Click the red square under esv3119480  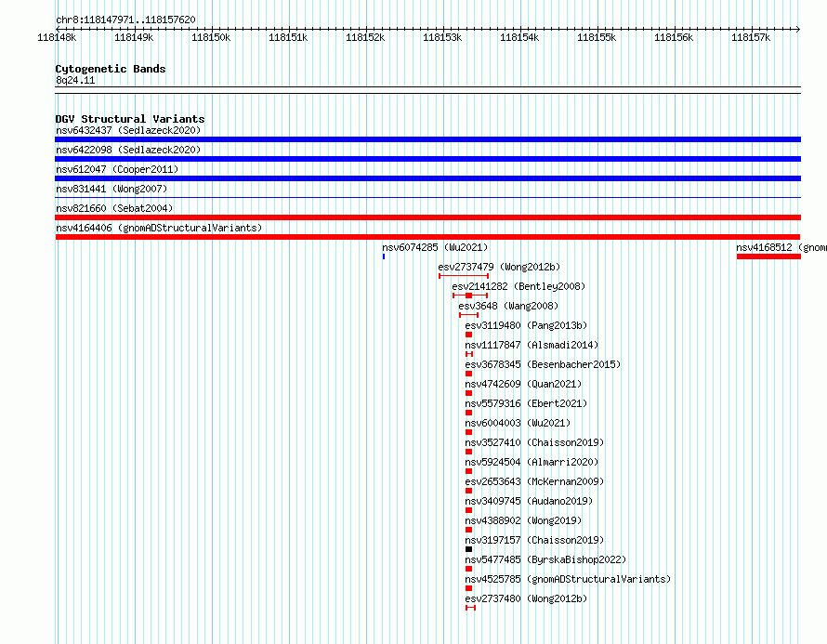point(469,335)
